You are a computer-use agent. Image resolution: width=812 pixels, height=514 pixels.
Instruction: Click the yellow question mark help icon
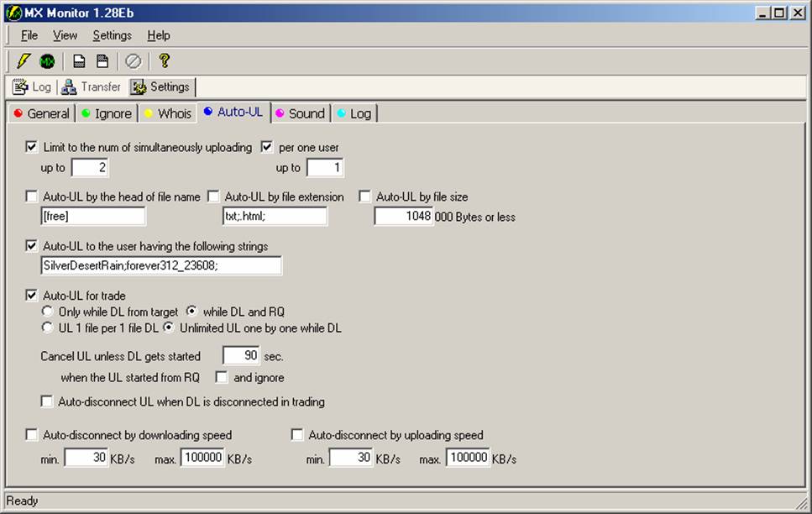tap(164, 61)
